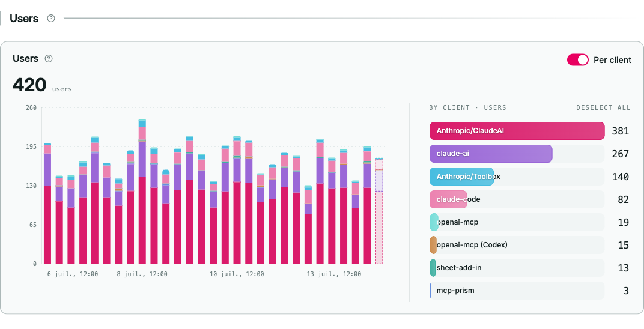Click the 381 users count
644x329 pixels.
[x=620, y=131]
